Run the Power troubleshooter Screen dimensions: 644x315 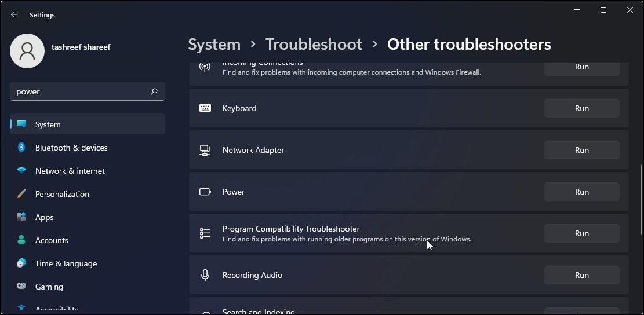pyautogui.click(x=581, y=192)
